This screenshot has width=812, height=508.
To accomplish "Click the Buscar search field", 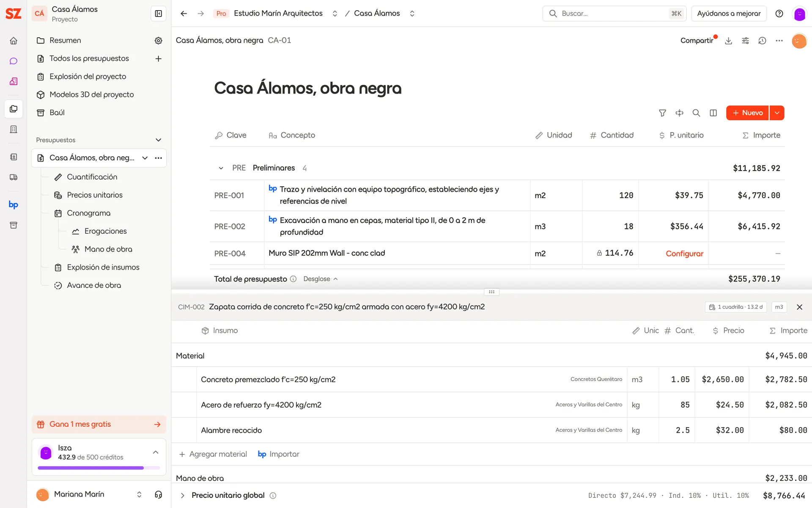I will point(614,14).
